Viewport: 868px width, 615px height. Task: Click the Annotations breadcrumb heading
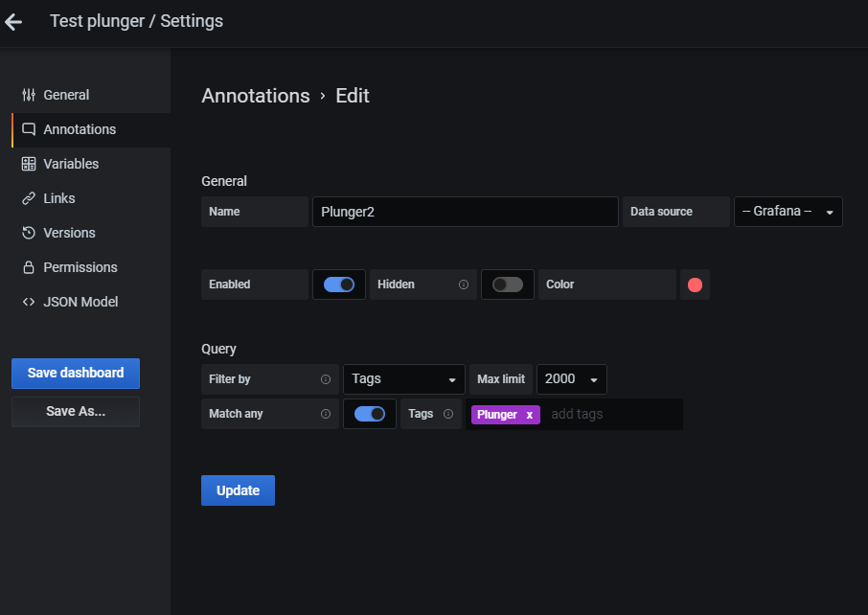click(x=256, y=96)
